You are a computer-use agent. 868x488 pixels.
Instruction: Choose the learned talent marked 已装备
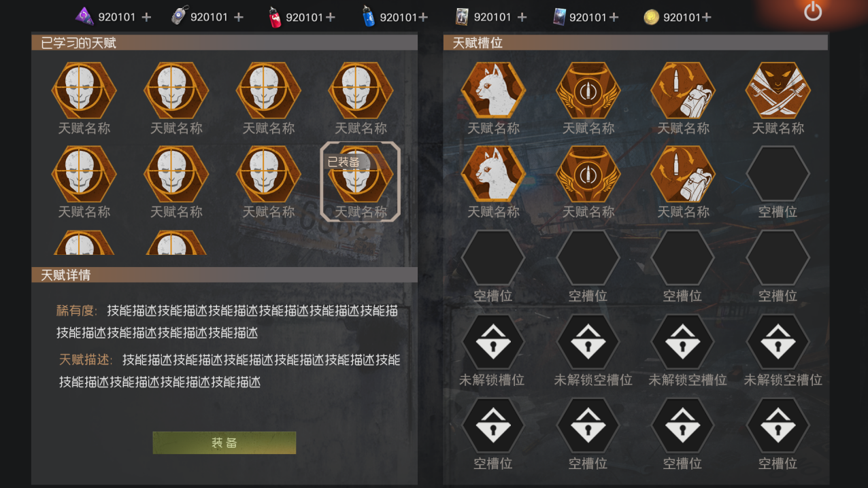point(361,181)
